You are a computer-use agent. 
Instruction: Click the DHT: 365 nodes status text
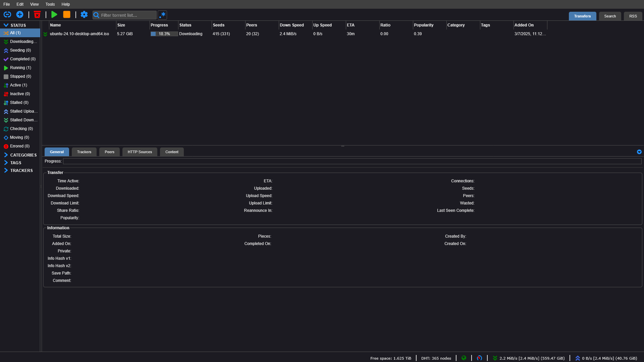pyautogui.click(x=436, y=358)
